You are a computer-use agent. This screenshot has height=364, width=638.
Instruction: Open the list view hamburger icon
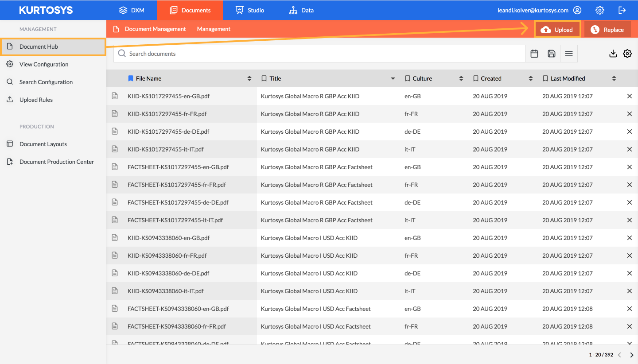coord(569,54)
